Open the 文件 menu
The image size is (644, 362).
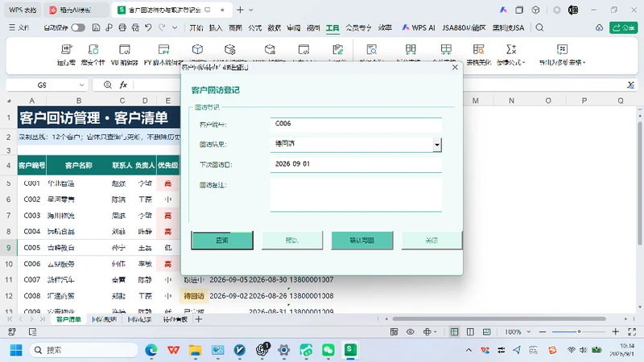click(19, 27)
